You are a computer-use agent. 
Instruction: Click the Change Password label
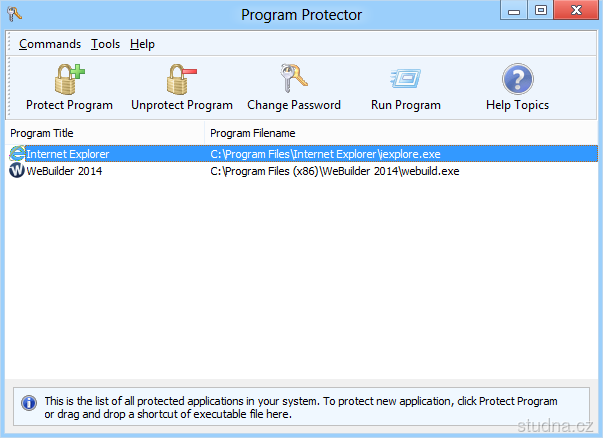pos(294,105)
